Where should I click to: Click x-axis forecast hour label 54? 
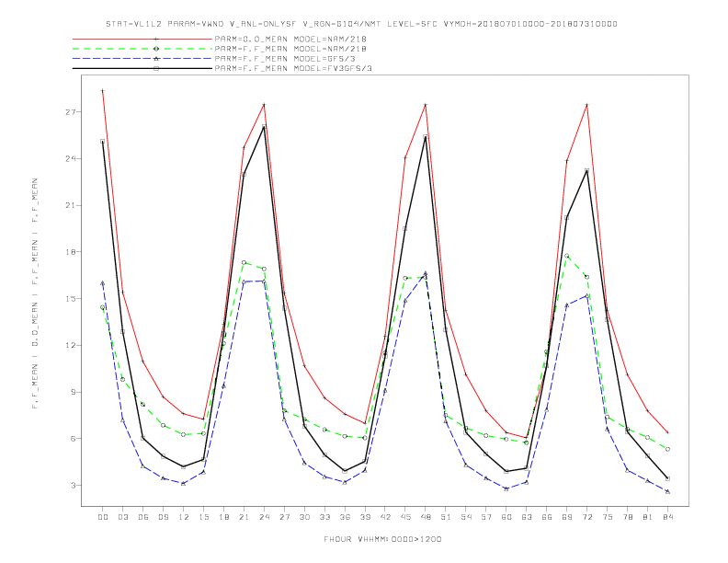(466, 517)
